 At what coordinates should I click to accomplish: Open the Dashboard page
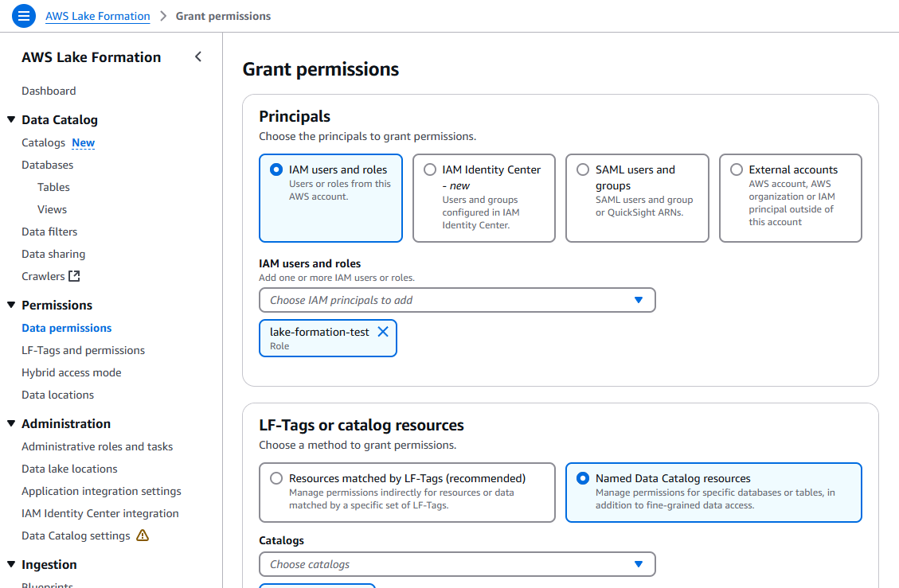49,91
